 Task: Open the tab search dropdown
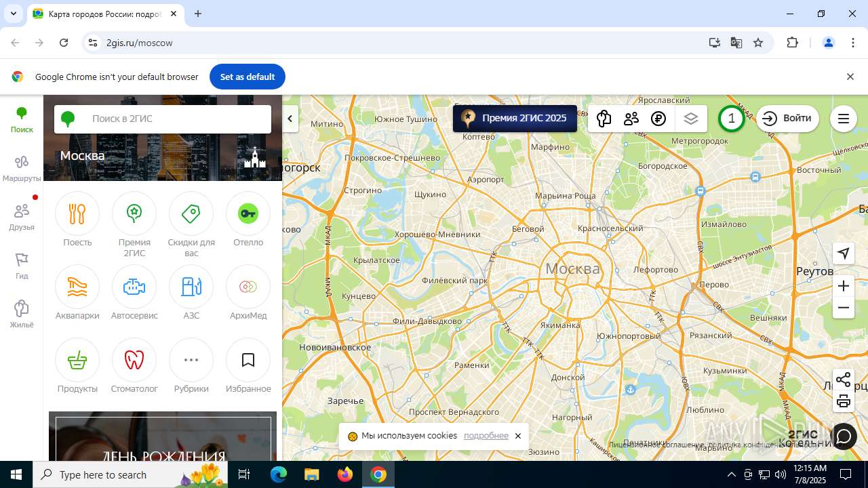point(13,14)
